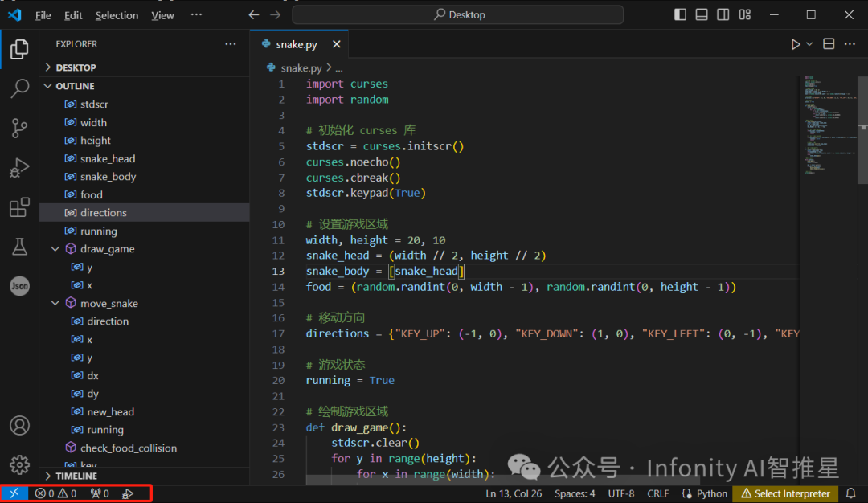Image resolution: width=868 pixels, height=503 pixels.
Task: Open the Edit menu
Action: coord(73,15)
